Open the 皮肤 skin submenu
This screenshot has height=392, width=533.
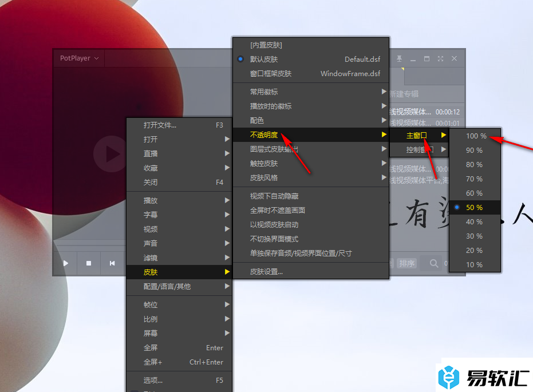click(x=179, y=272)
